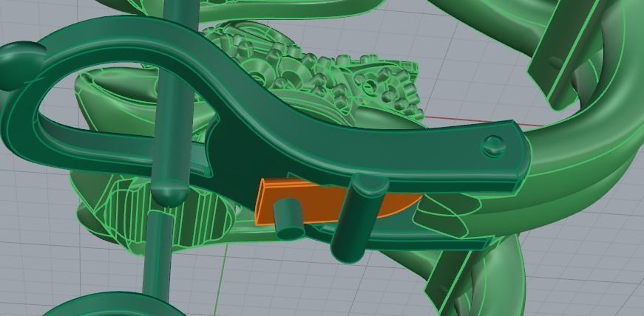
Task: Select the studded gear cluster in the background
Action: click(312, 72)
